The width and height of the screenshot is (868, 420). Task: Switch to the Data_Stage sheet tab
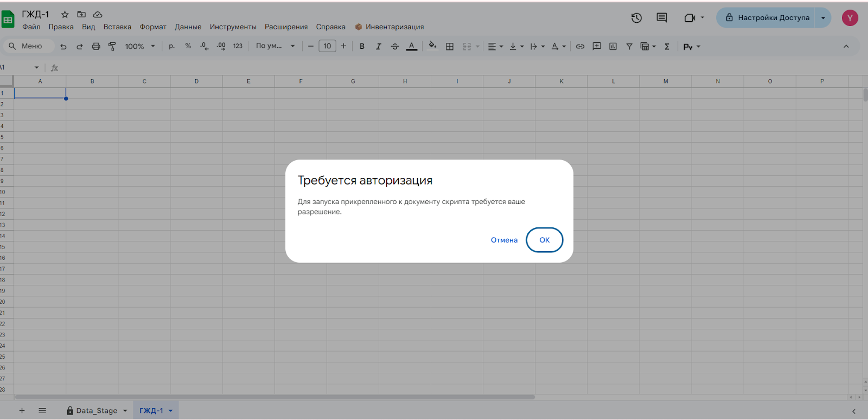[96, 411]
